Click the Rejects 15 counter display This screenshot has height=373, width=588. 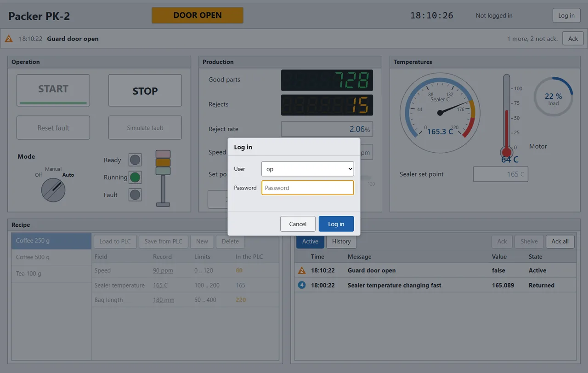[x=327, y=105]
